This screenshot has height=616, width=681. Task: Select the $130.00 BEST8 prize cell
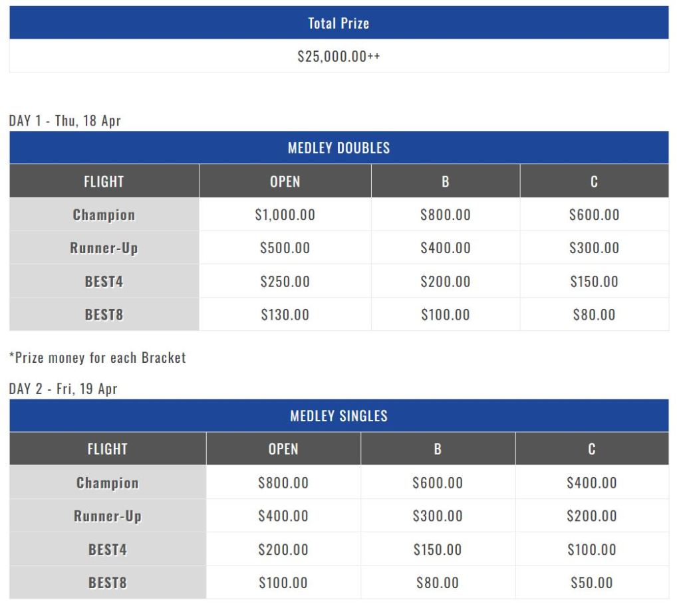point(285,314)
